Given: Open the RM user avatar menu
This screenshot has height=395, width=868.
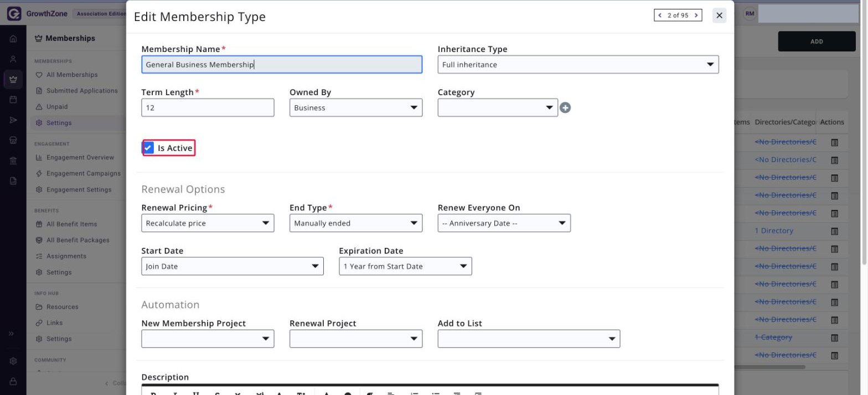Looking at the screenshot, I should [x=750, y=14].
